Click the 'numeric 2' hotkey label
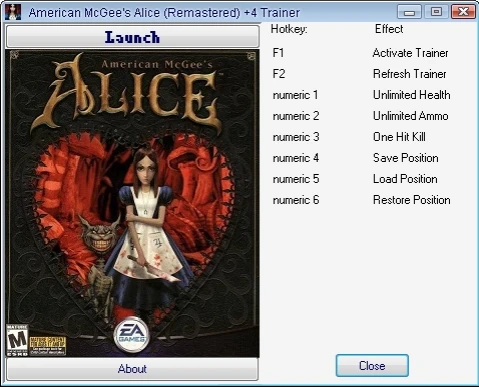 pos(296,116)
